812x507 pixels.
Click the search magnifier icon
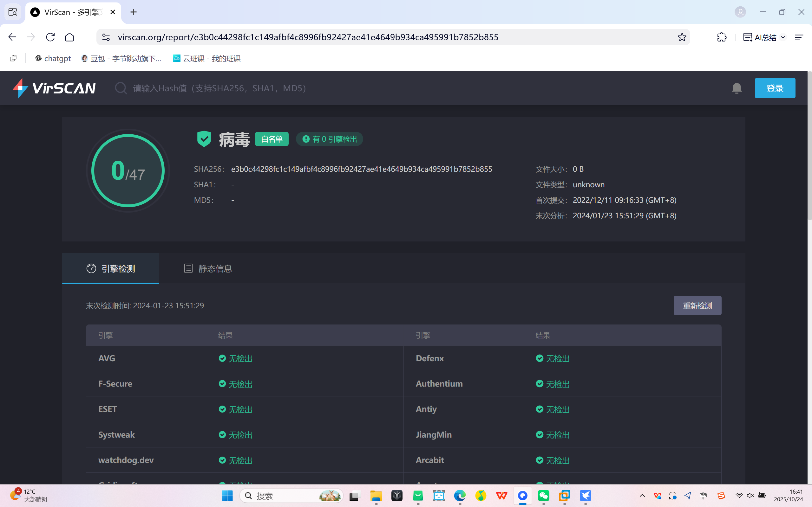click(121, 88)
